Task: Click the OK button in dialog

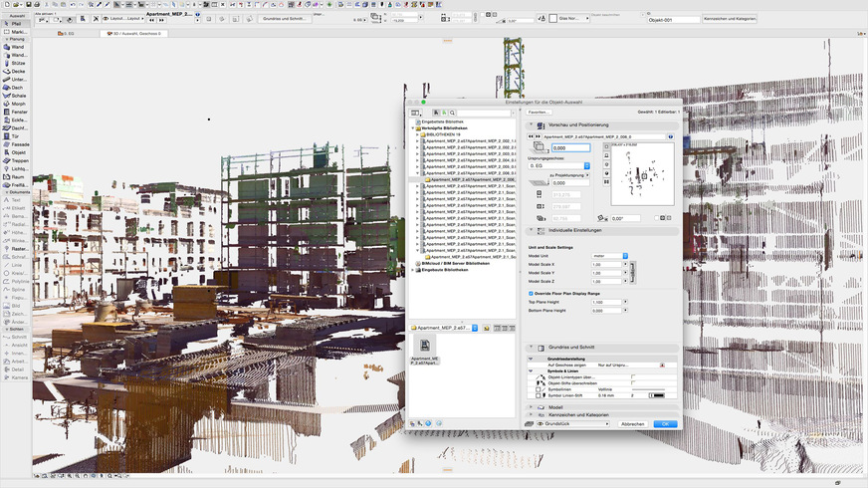Action: click(x=665, y=423)
